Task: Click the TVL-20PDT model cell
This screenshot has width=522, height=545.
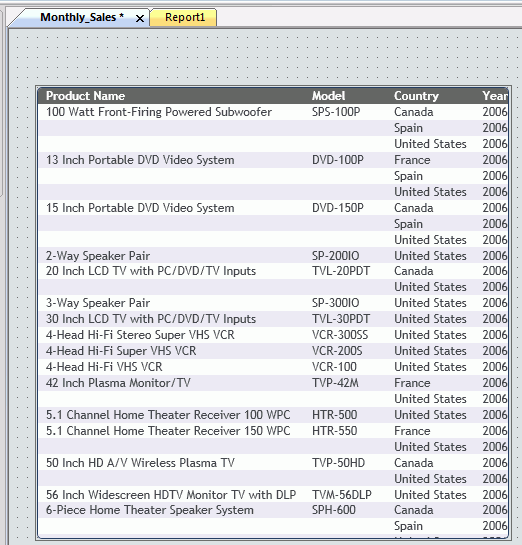Action: (x=341, y=271)
